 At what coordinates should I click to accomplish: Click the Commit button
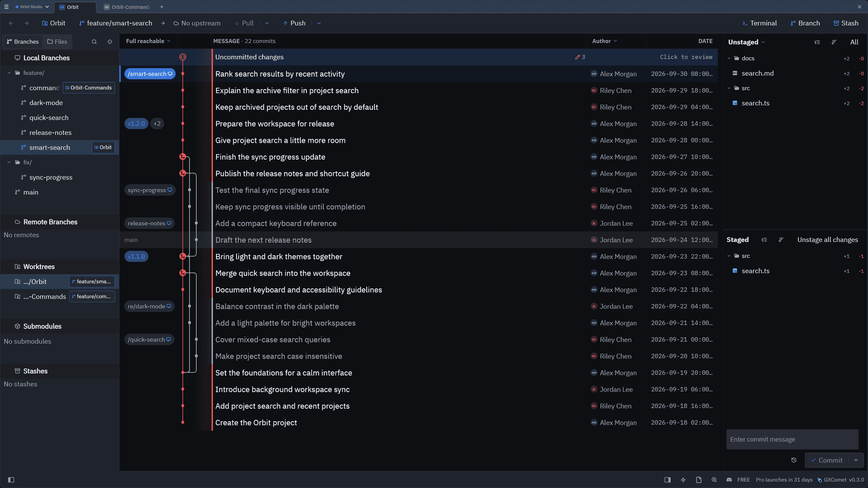click(826, 460)
